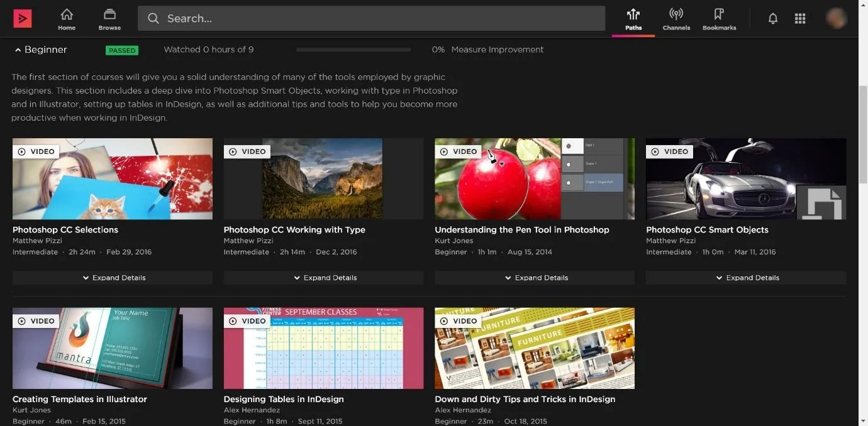Viewport: 868px width, 426px height.
Task: Open Photoshop CC Smart Objects thumbnail
Action: 746,178
